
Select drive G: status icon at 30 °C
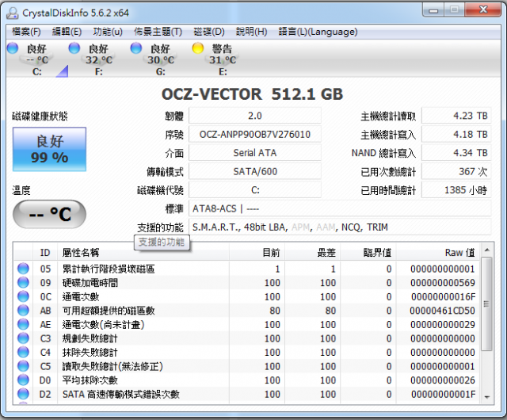[x=136, y=48]
